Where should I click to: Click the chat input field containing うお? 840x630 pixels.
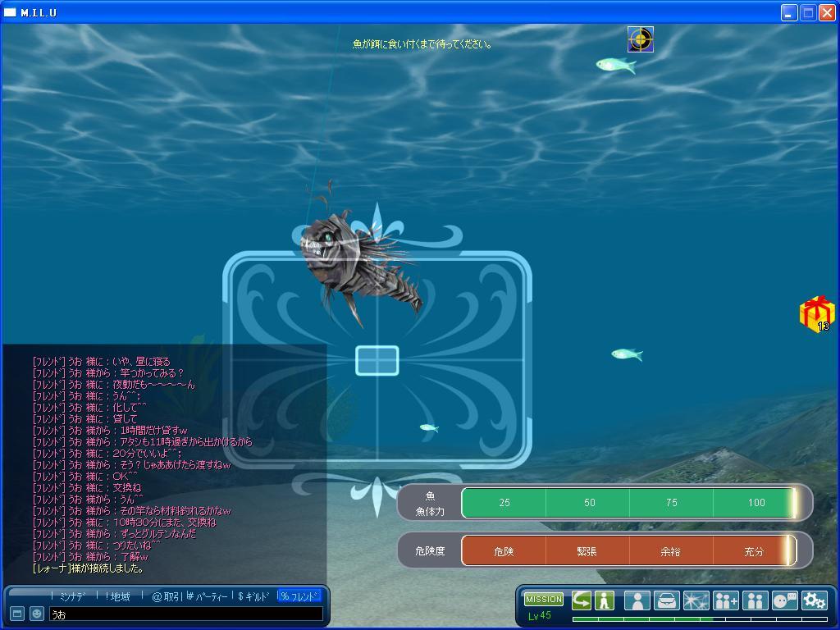(186, 614)
